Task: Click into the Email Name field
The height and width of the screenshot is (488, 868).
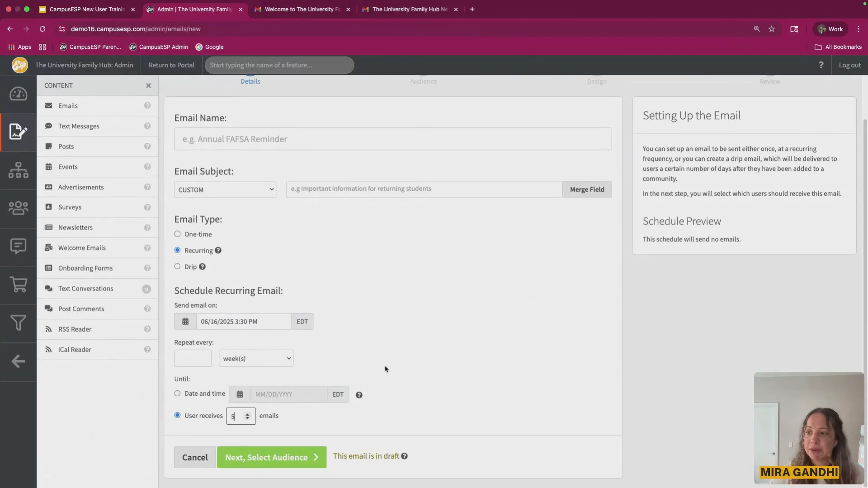Action: click(392, 139)
